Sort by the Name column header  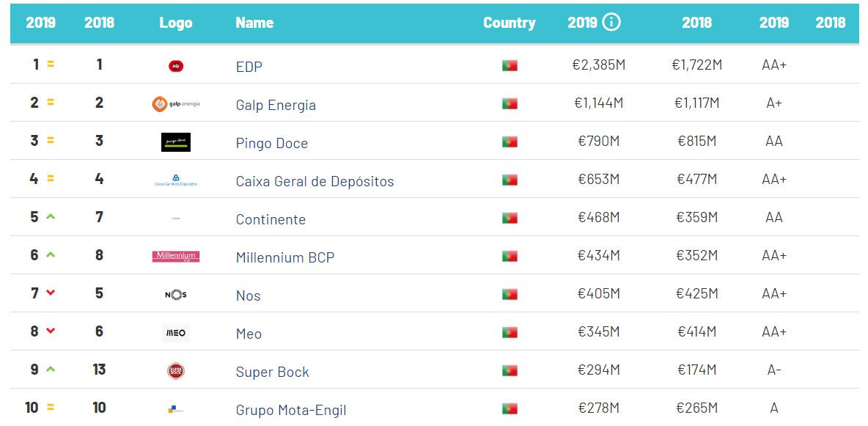254,23
